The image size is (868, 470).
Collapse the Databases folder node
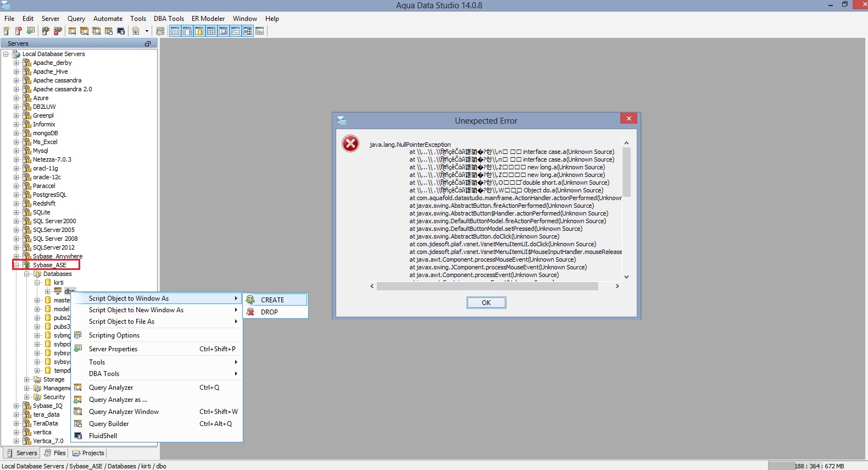pos(27,274)
